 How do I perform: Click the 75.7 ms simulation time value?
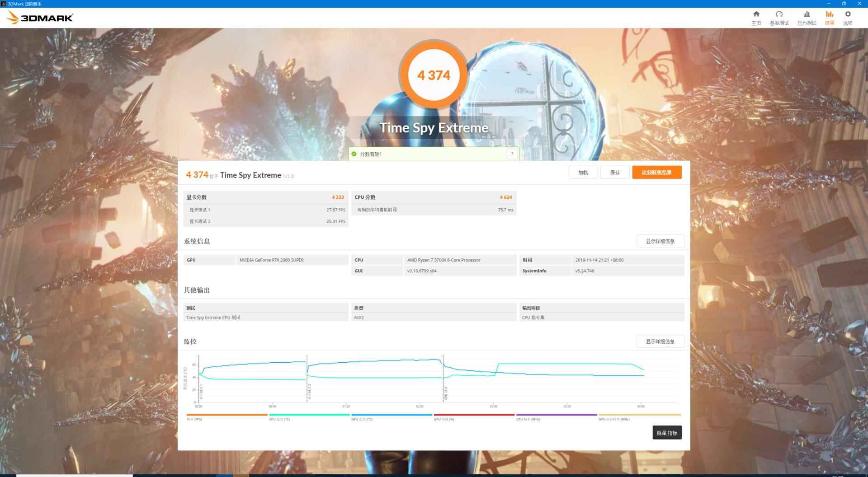[505, 210]
